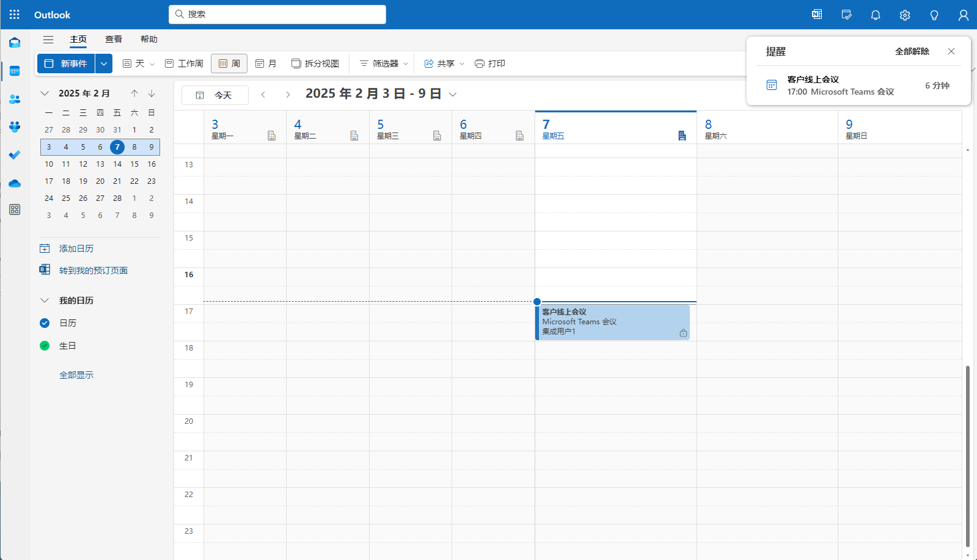The width and height of the screenshot is (977, 560).
Task: Open People contacts in sidebar
Action: coord(15,99)
